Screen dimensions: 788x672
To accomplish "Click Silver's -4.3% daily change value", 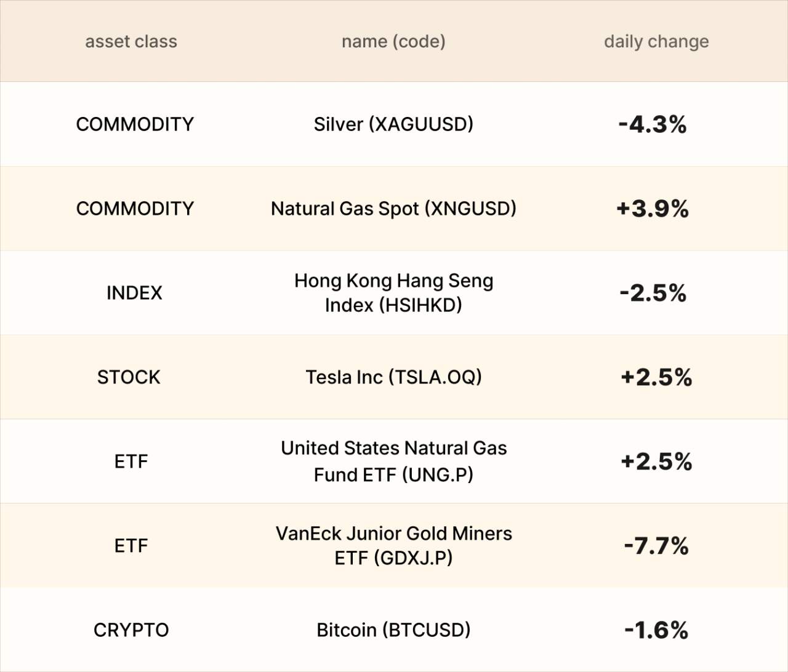I will 653,125.
